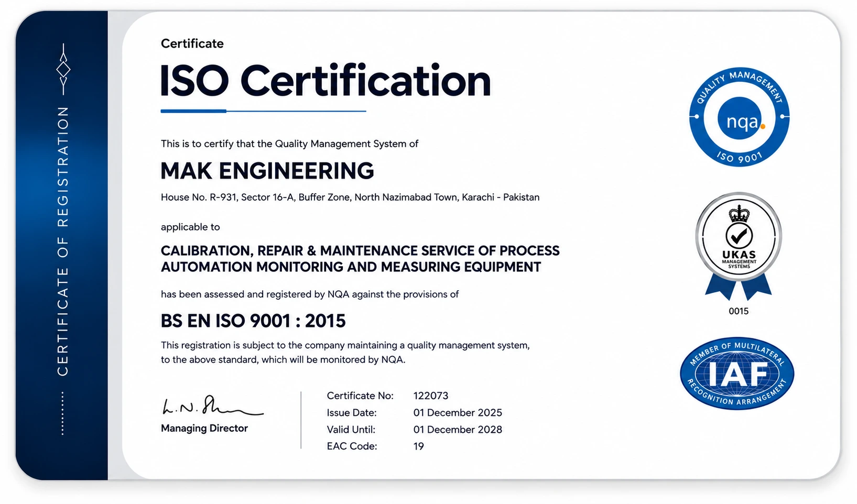This screenshot has height=504, width=857.
Task: Click the diamond ornament above Certificate of Registration
Action: pos(63,69)
